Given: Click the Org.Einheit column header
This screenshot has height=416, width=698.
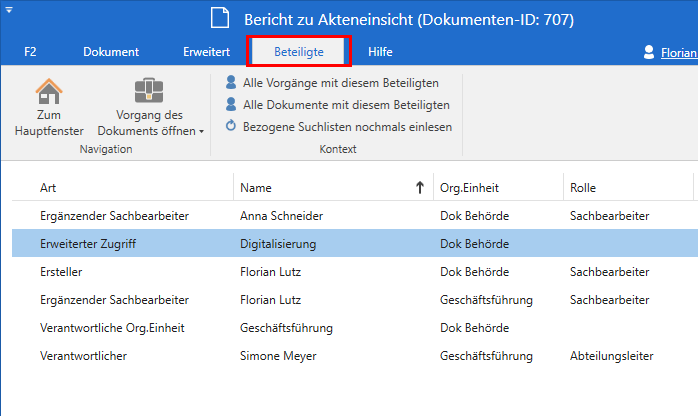Looking at the screenshot, I should pyautogui.click(x=496, y=187).
